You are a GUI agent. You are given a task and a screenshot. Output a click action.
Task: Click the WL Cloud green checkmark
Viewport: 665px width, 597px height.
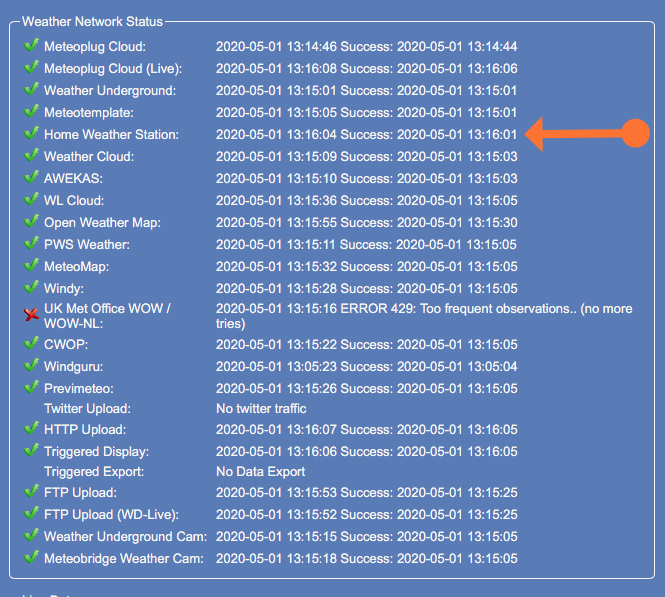(31, 199)
